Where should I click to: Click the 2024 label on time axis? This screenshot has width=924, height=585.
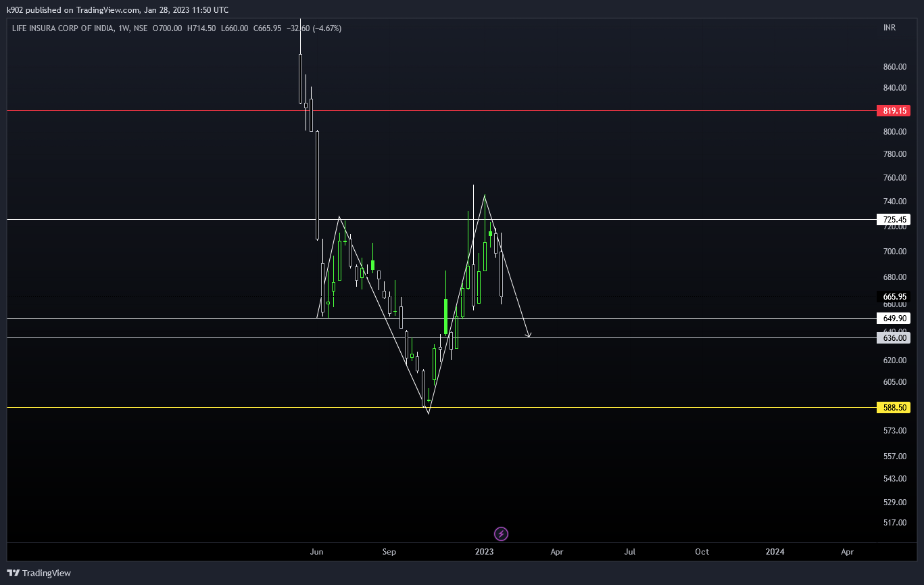pos(775,552)
